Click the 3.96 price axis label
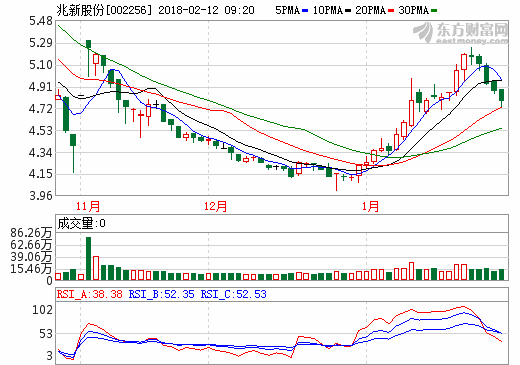The width and height of the screenshot is (520, 365). 41,195
